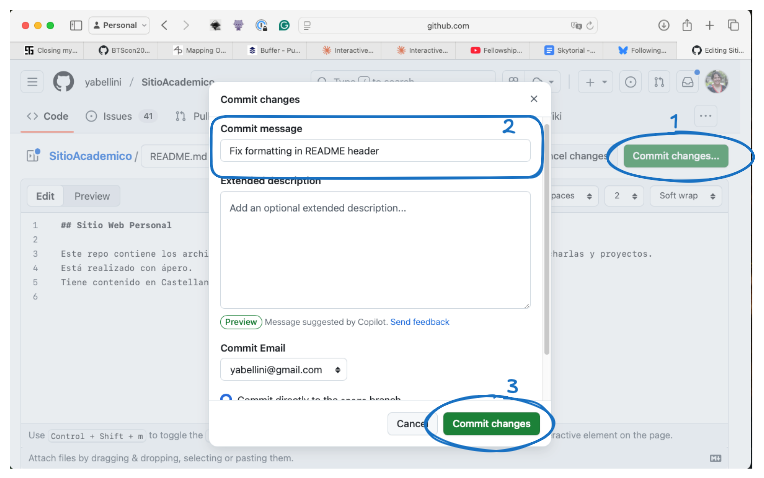The width and height of the screenshot is (764, 478).
Task: Click the GitHub Octocat logo
Action: (63, 82)
